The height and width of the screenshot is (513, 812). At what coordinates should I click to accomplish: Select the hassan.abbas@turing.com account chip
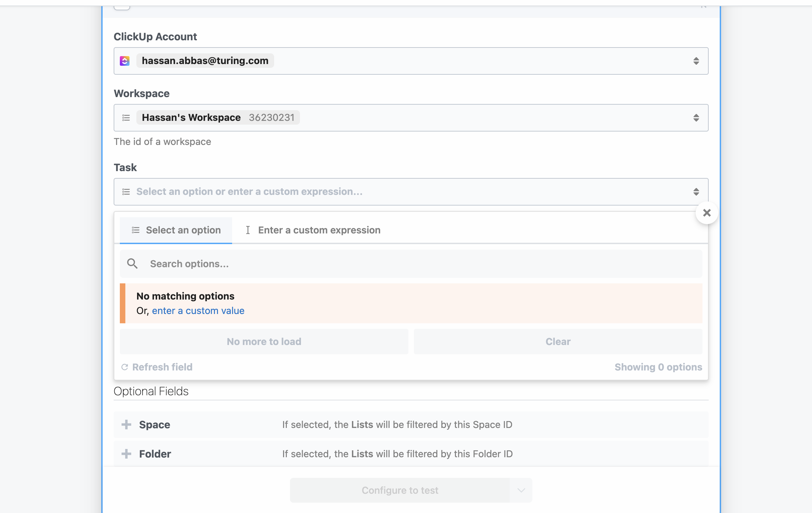pos(205,61)
